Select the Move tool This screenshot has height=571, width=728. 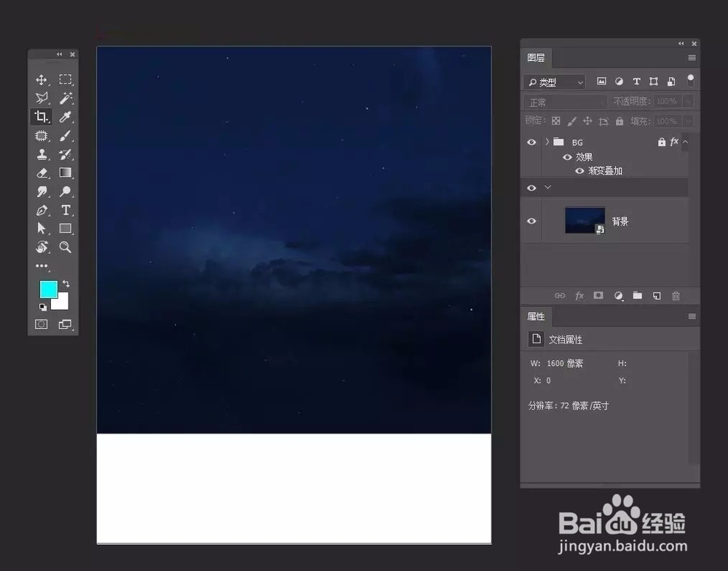tap(41, 79)
